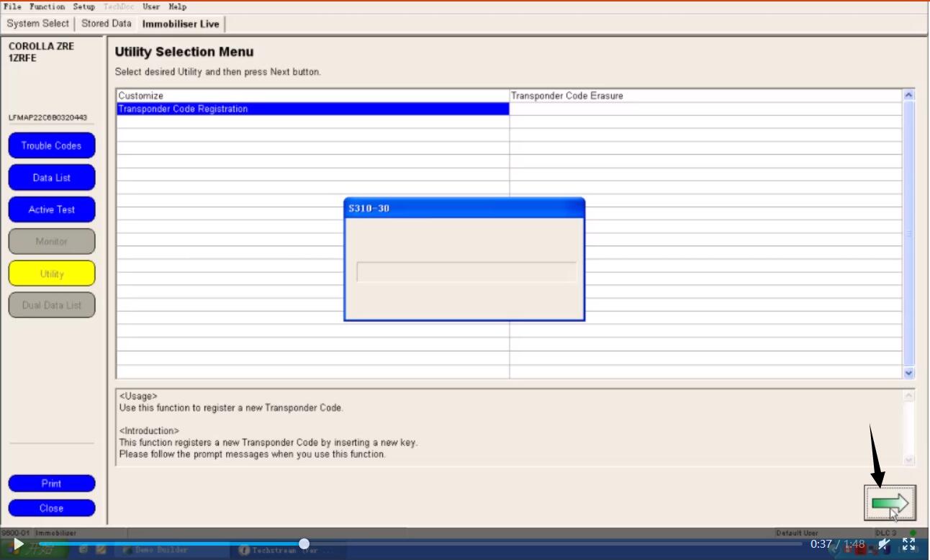Click description pane scroll down arrow
Viewport: 930px width, 560px height.
click(908, 460)
